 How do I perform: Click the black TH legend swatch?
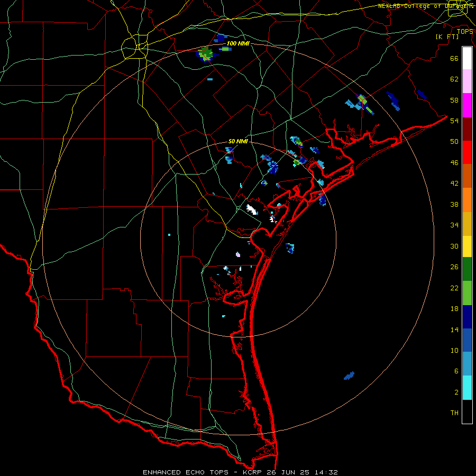tap(467, 411)
